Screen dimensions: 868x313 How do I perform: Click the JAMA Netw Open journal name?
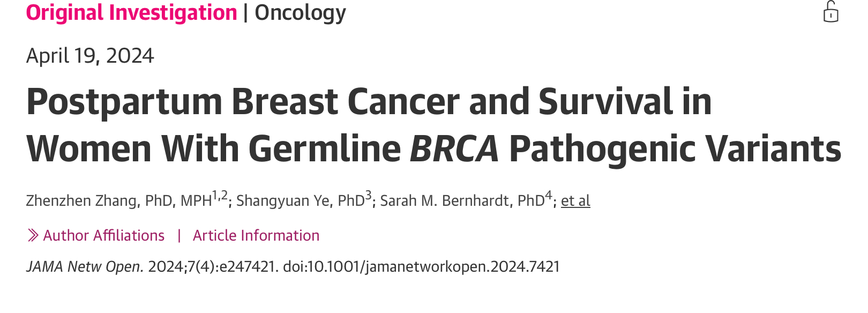85,266
